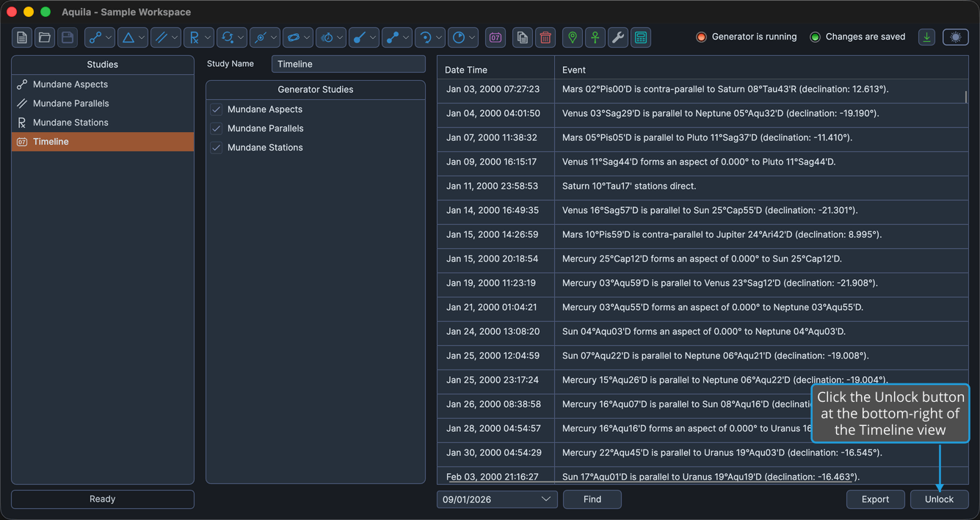This screenshot has height=520, width=980.
Task: Click the pie clock toolbar icon
Action: (x=459, y=37)
